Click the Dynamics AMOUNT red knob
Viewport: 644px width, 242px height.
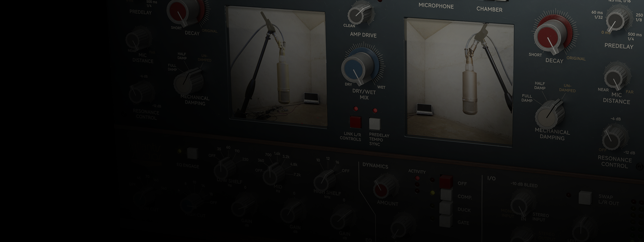pos(382,188)
